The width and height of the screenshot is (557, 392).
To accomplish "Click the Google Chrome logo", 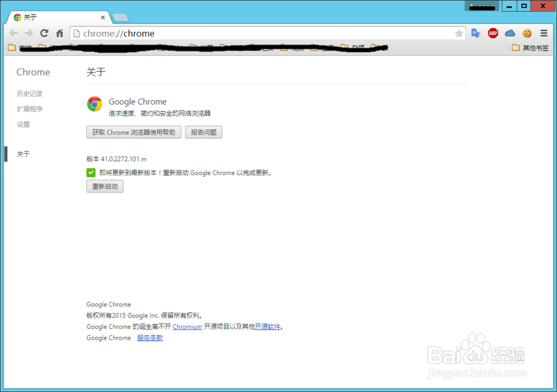I will [x=95, y=104].
